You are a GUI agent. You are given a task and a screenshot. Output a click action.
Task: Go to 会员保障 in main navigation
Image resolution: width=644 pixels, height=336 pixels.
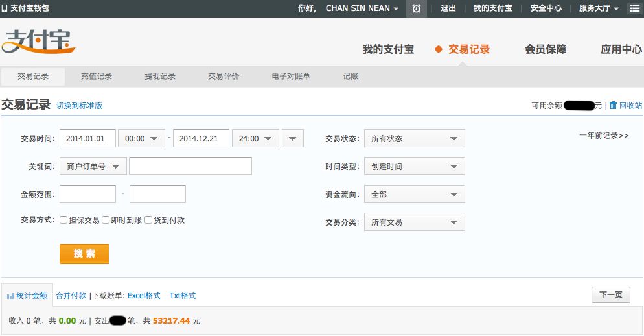tap(546, 49)
